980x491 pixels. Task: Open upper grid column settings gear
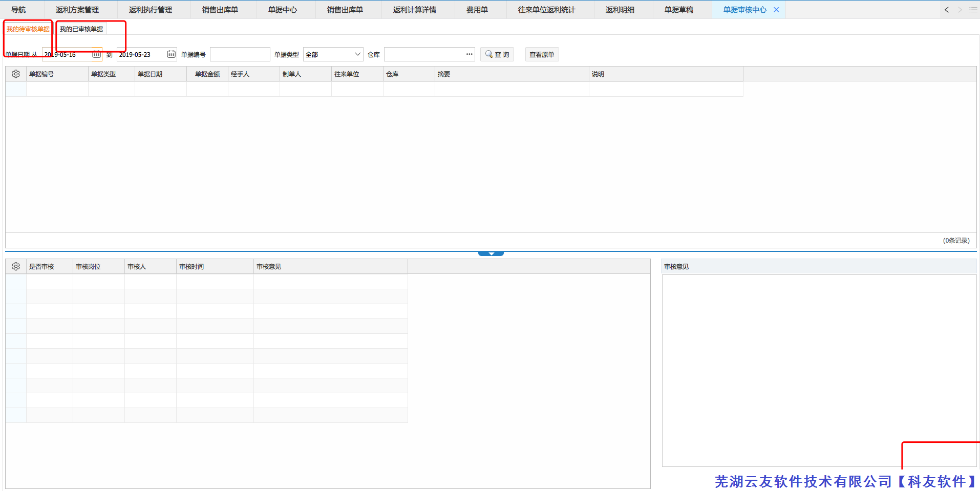(16, 74)
